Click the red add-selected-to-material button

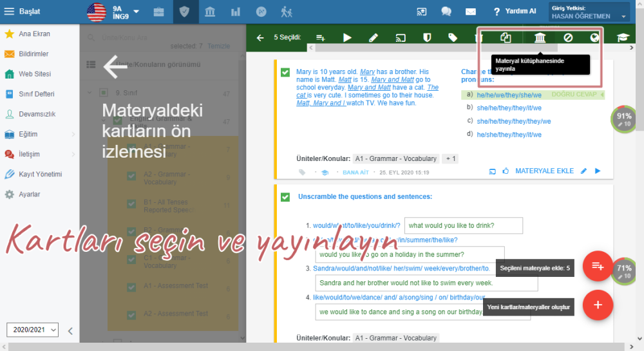tap(598, 266)
